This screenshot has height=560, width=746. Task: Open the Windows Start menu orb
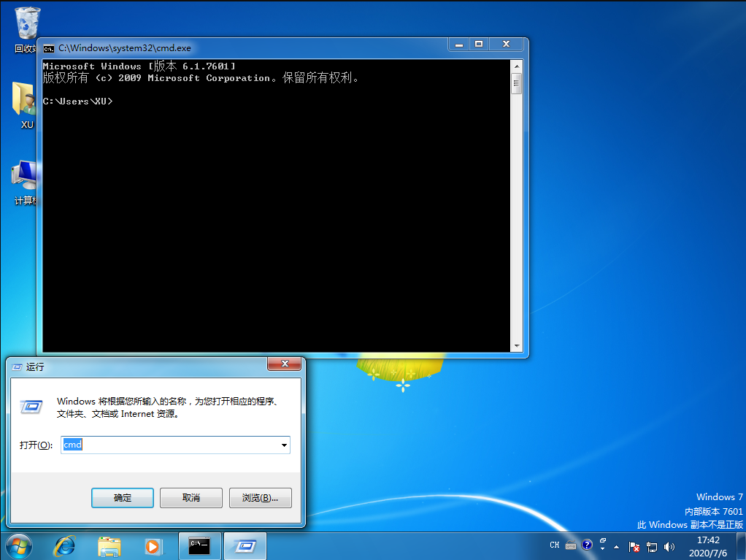tap(19, 545)
